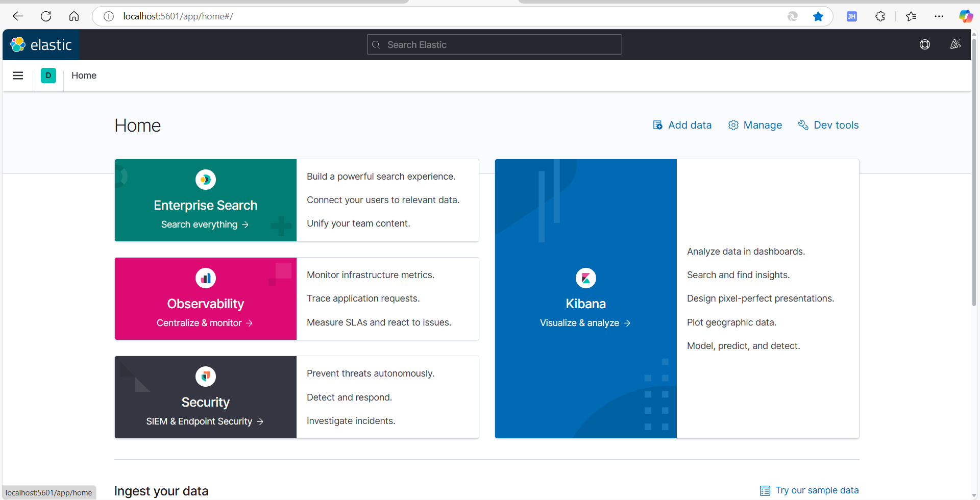Screen dimensions: 980x500
Task: Click 'Build a powerful search experience.' text
Action: (381, 177)
